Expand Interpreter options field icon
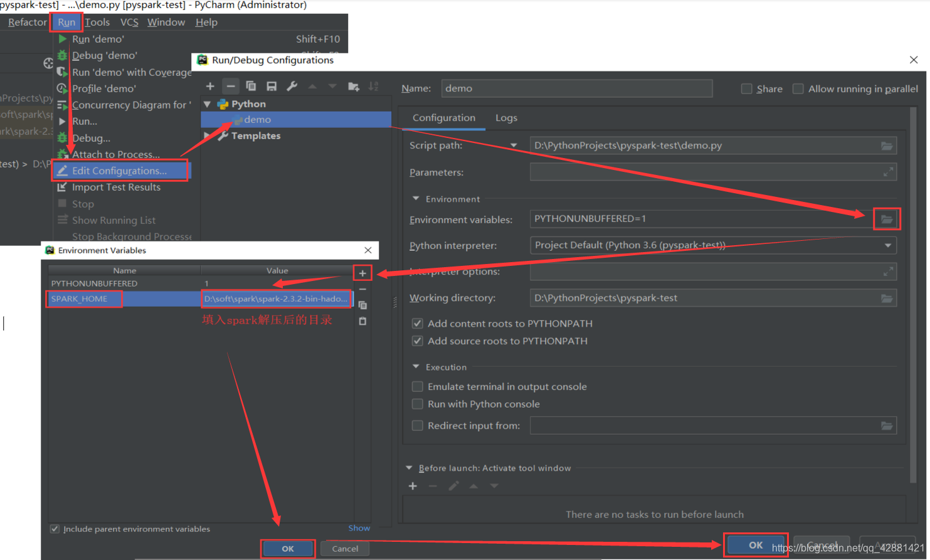 pyautogui.click(x=888, y=272)
